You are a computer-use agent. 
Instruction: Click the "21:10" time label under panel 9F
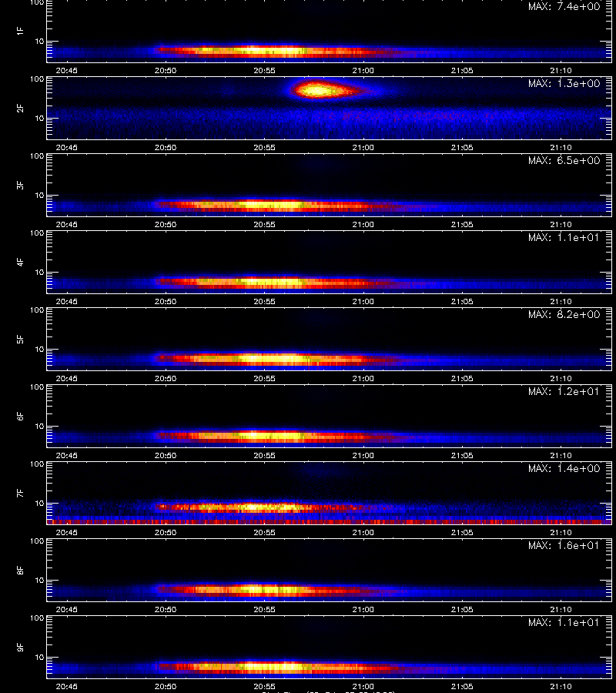click(x=561, y=686)
